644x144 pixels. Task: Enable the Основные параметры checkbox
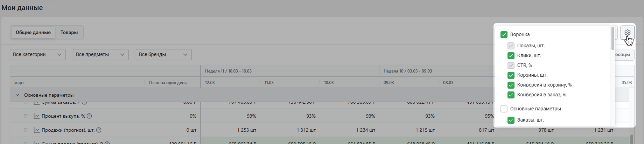point(504,109)
